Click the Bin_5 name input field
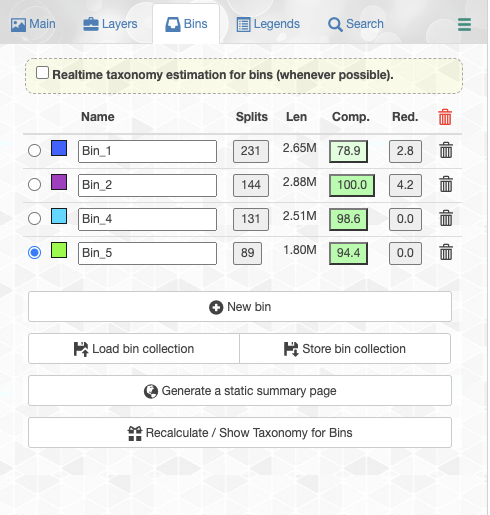The height and width of the screenshot is (515, 490). point(147,253)
